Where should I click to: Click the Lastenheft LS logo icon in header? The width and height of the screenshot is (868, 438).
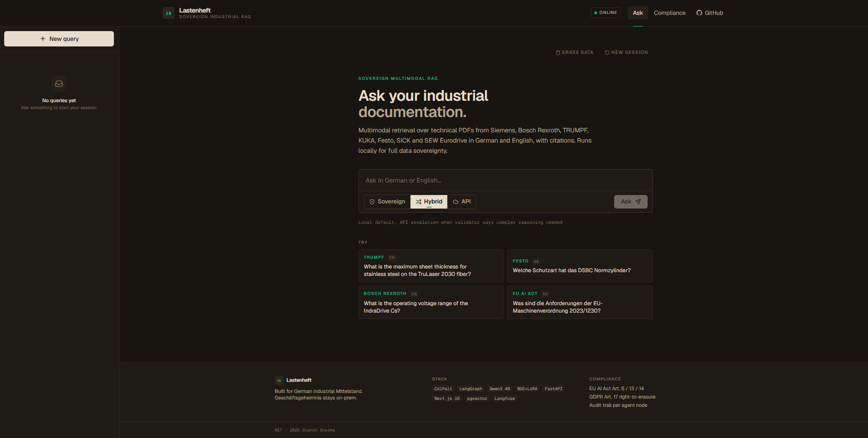[x=168, y=13]
